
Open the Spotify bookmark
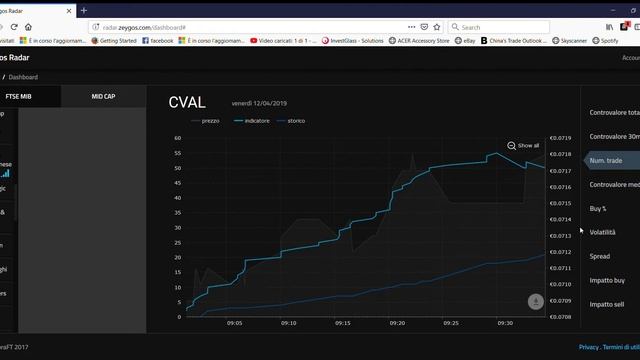605,41
